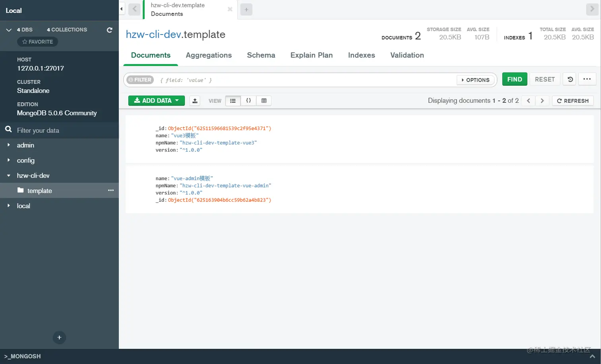Refresh the databases list in sidebar
The height and width of the screenshot is (364, 601).
(x=110, y=30)
